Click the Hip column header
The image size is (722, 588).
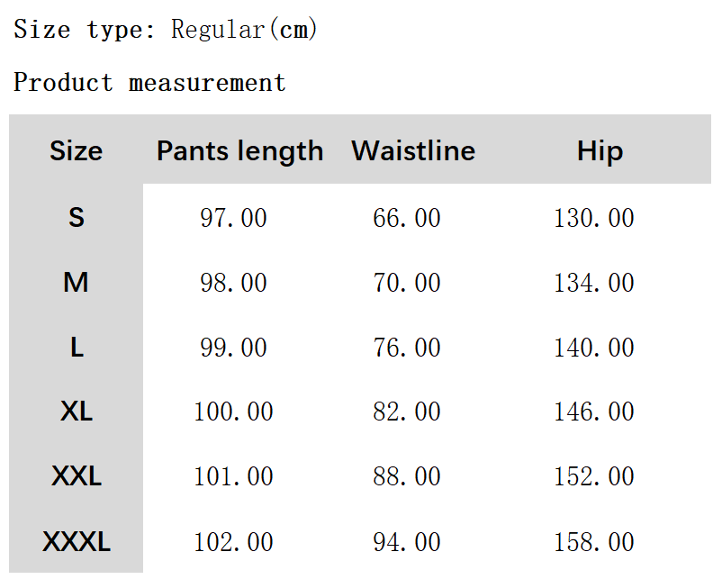[x=600, y=150]
